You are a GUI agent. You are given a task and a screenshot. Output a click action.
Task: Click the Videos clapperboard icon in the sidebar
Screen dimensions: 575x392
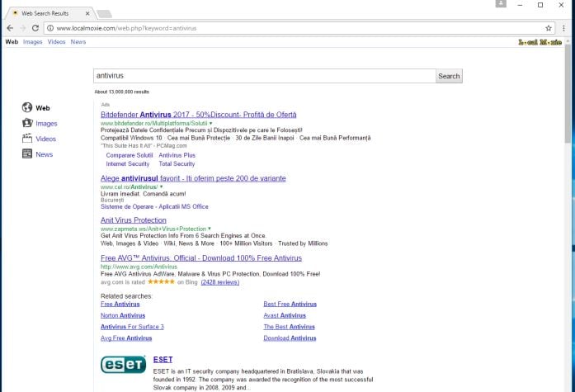27,139
